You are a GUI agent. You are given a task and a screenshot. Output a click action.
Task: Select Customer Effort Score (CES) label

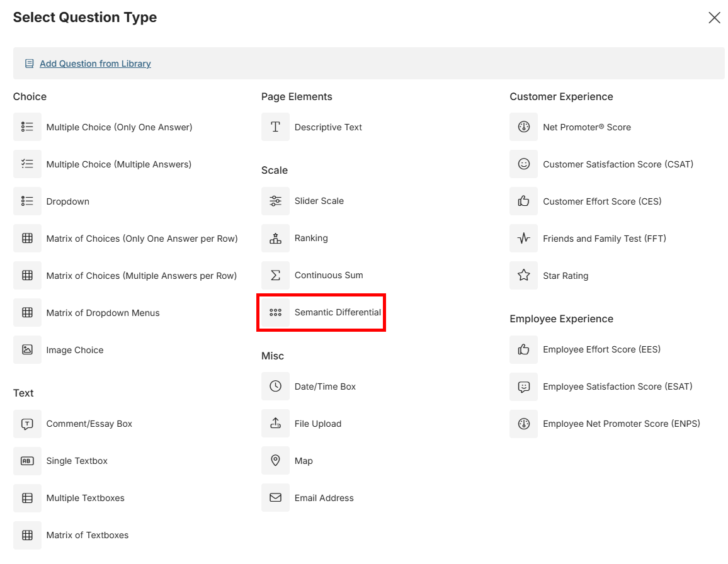602,201
